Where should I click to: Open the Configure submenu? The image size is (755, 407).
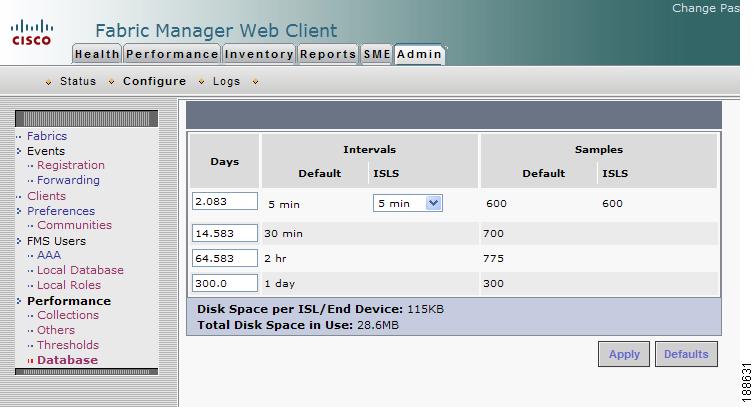click(x=155, y=81)
